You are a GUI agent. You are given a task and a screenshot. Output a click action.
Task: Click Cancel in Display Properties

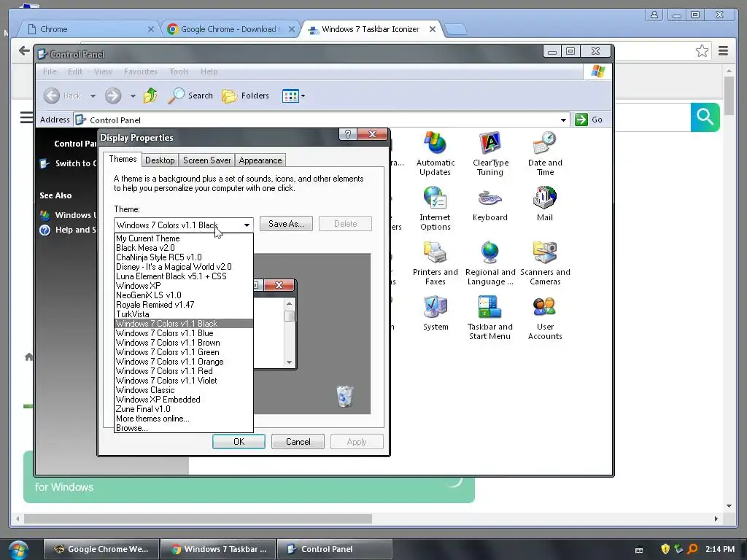coord(298,442)
